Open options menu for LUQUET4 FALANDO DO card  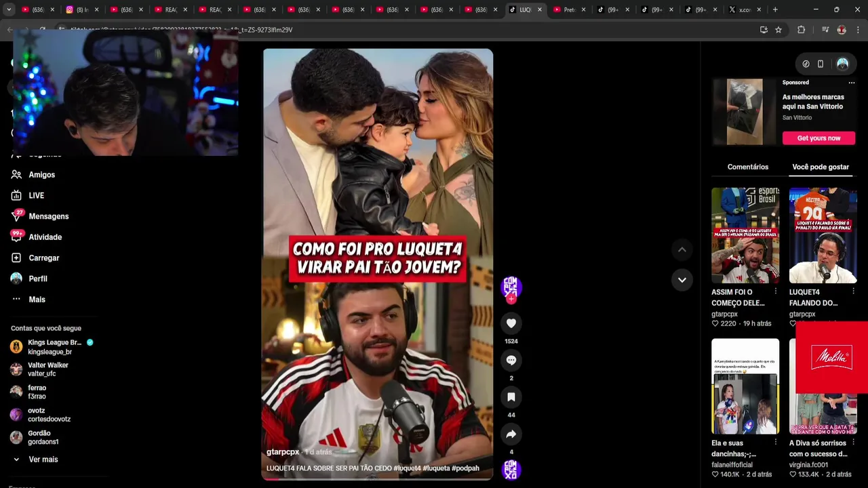[x=853, y=291]
